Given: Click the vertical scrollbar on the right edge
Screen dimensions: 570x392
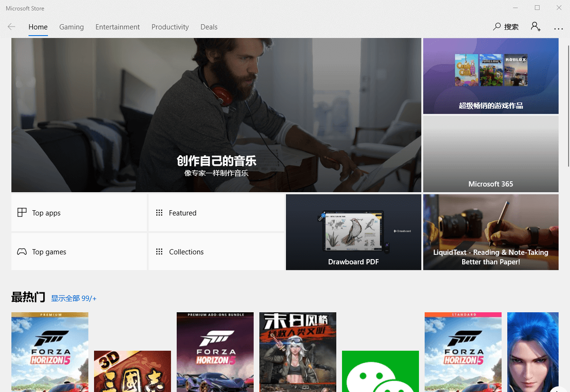Looking at the screenshot, I should click(x=568, y=104).
